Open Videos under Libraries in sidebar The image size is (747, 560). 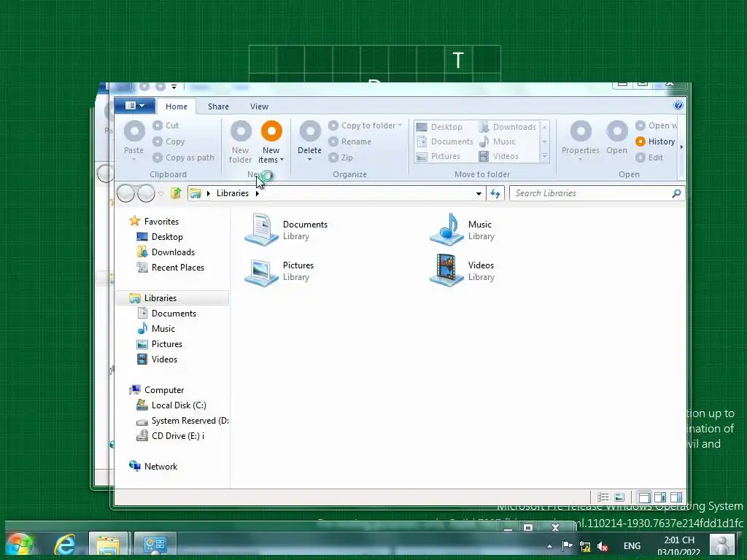pos(158,359)
